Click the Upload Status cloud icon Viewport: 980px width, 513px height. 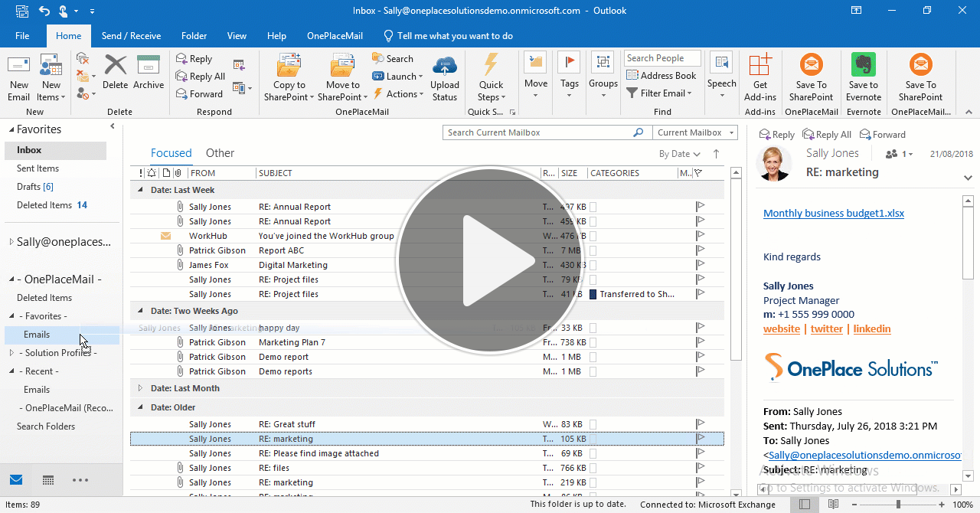point(445,65)
